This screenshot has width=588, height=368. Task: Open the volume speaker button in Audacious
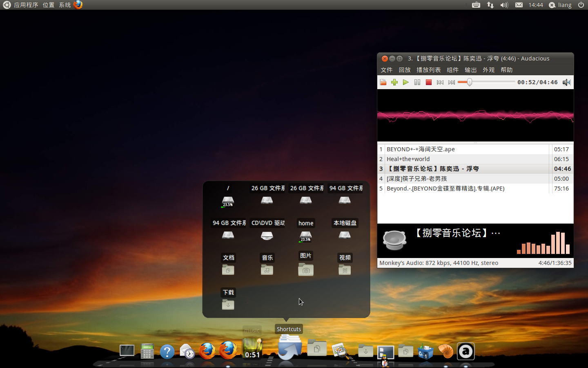coord(566,82)
